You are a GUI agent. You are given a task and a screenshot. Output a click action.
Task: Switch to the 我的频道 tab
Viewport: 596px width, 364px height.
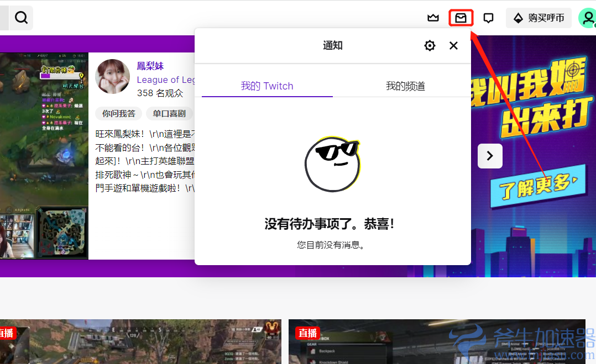(405, 86)
